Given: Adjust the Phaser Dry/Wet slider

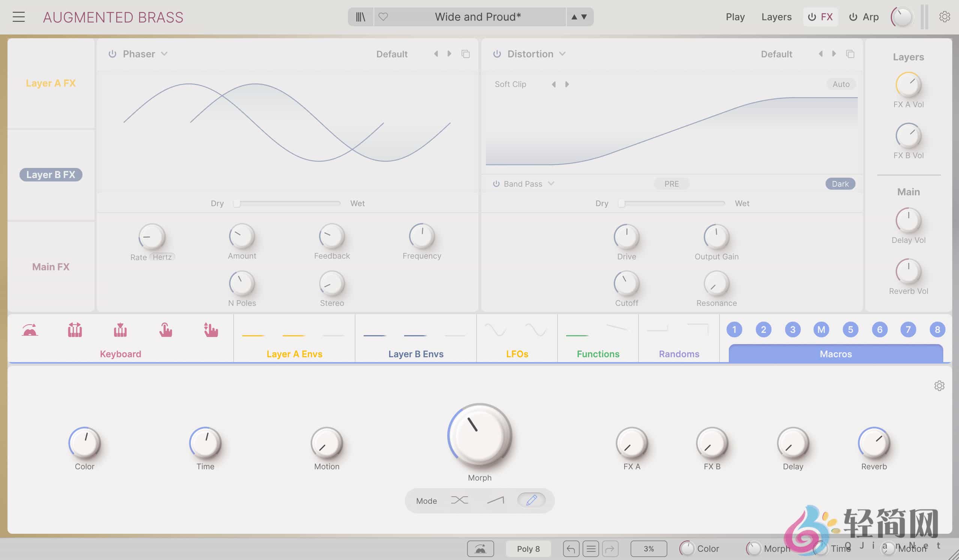Looking at the screenshot, I should 287,203.
